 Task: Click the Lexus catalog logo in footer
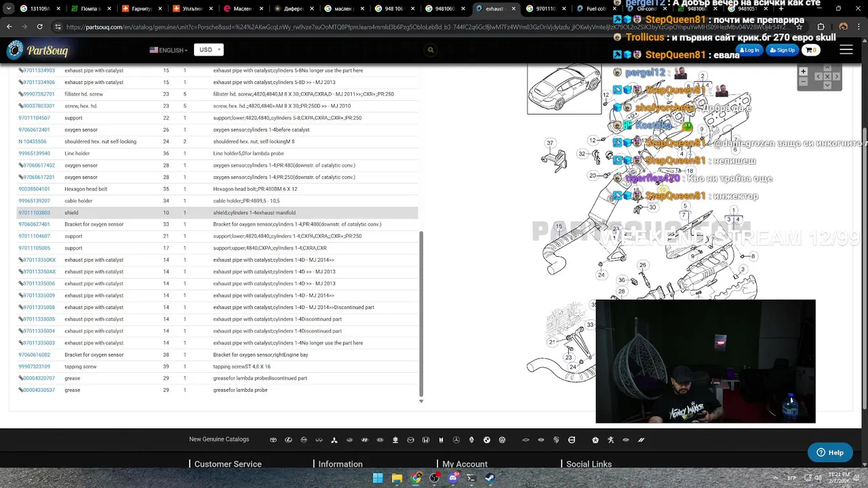point(288,440)
